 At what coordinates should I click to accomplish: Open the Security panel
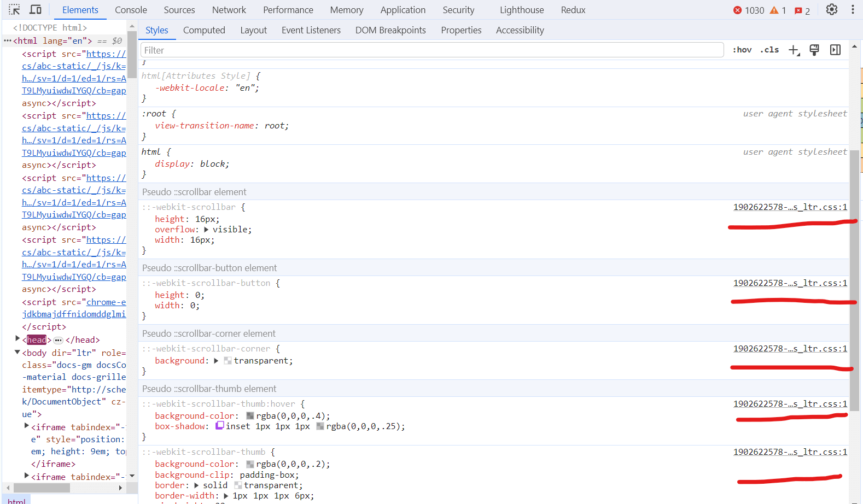(458, 10)
